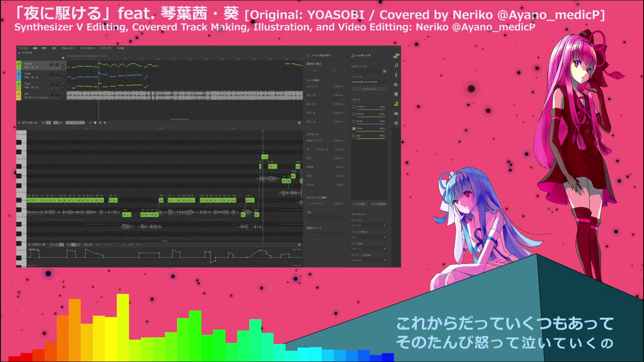Open the library panel icon below dictionary
The image size is (644, 362).
(396, 94)
